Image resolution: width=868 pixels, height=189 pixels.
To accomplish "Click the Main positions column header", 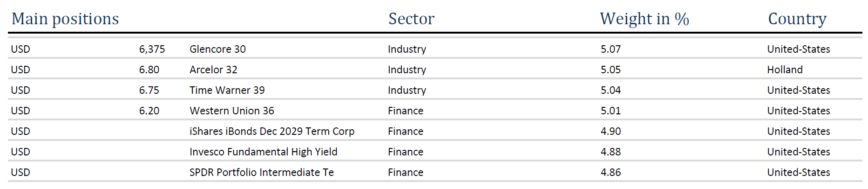I will point(65,19).
